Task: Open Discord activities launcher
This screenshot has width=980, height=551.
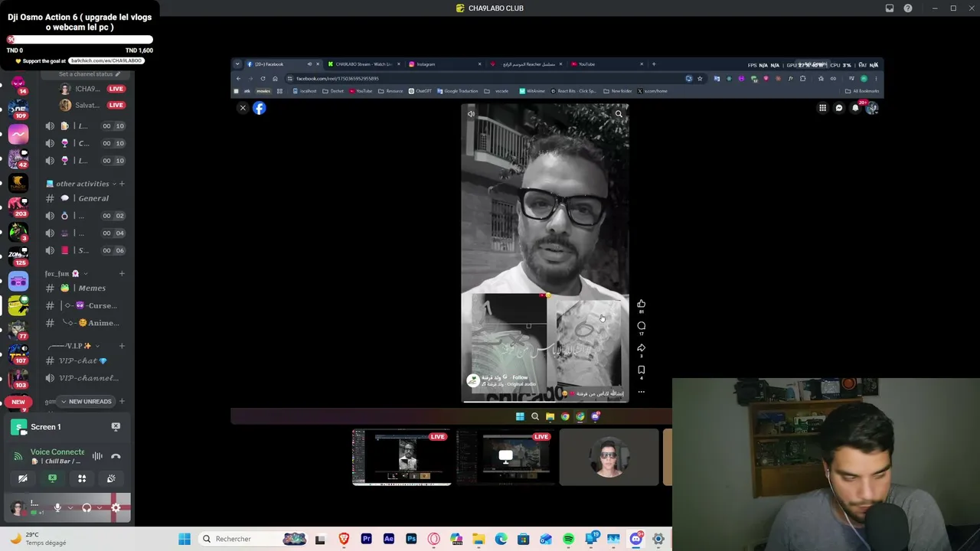Action: 82,478
